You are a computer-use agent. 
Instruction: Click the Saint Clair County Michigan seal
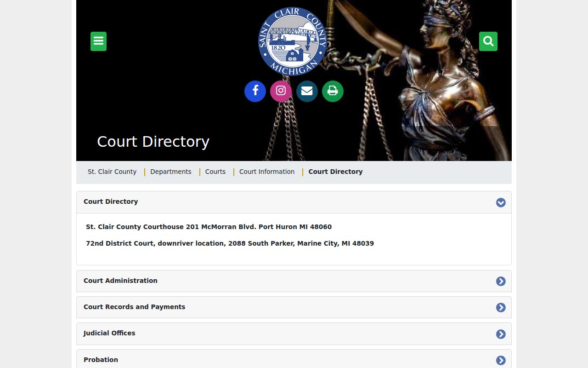(x=293, y=41)
